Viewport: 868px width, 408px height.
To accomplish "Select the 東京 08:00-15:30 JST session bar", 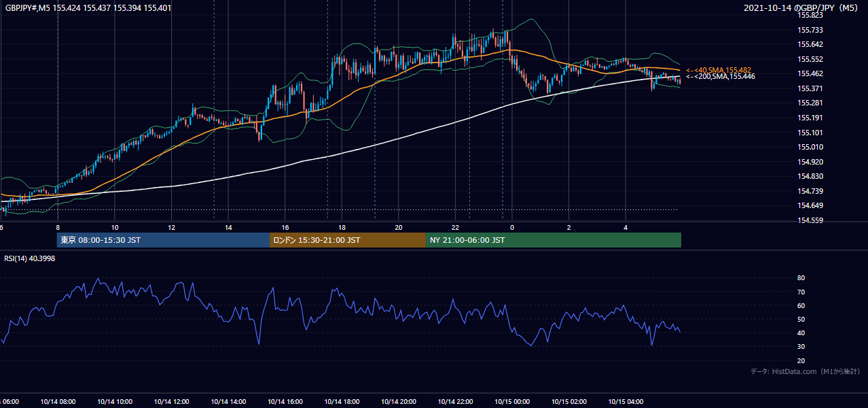I will 164,240.
